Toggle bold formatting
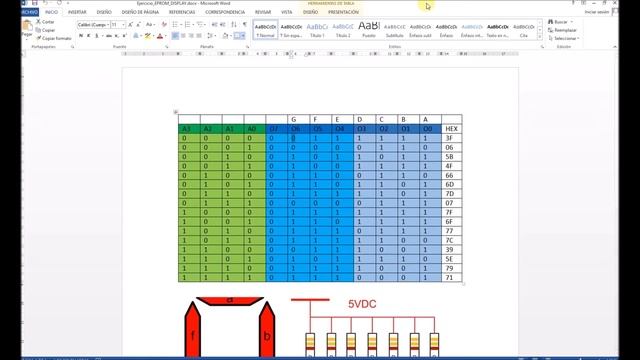The width and height of the screenshot is (640, 360). coord(81,36)
